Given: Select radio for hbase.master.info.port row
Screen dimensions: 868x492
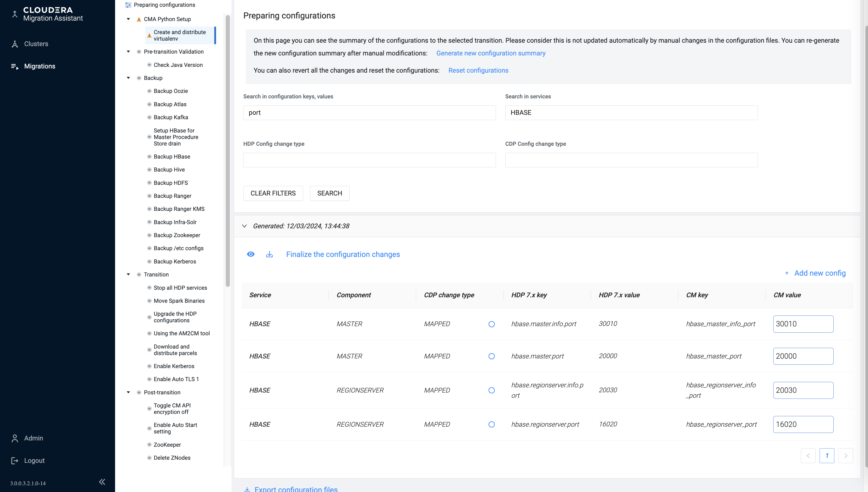Looking at the screenshot, I should click(492, 324).
